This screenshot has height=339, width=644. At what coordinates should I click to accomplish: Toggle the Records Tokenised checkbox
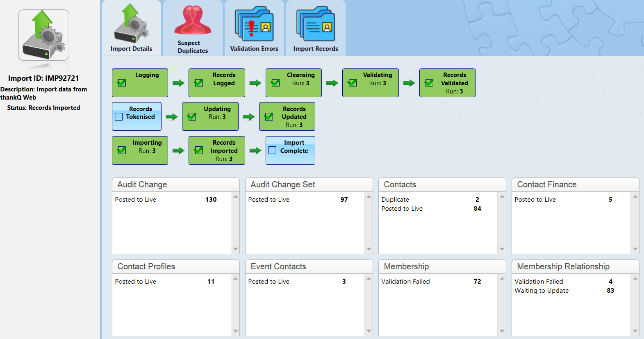click(x=119, y=117)
